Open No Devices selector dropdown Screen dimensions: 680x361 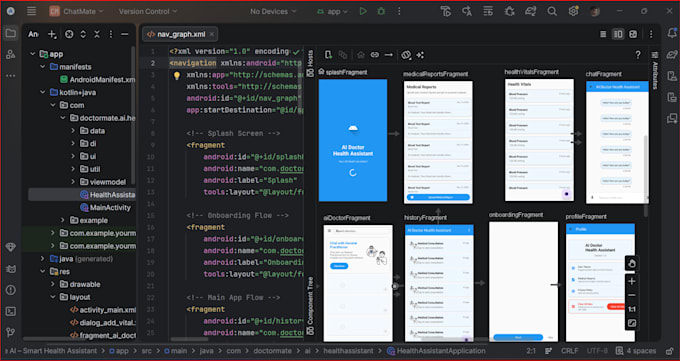point(273,11)
